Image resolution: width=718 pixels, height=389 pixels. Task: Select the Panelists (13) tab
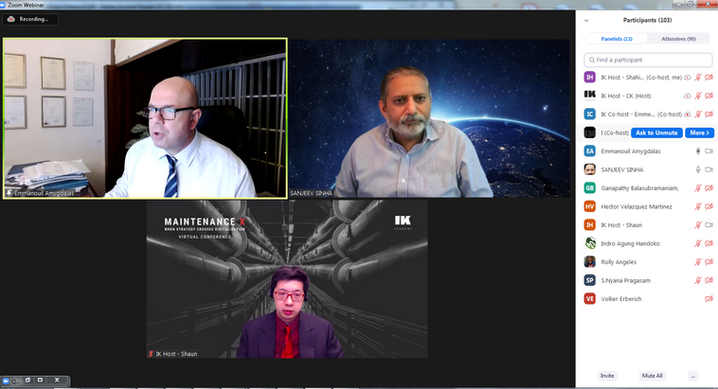616,39
